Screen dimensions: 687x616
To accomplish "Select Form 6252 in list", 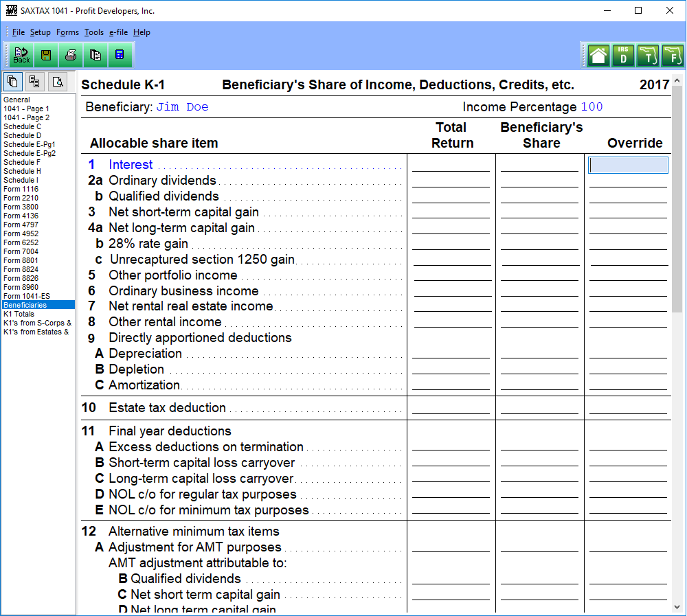I will 38,242.
